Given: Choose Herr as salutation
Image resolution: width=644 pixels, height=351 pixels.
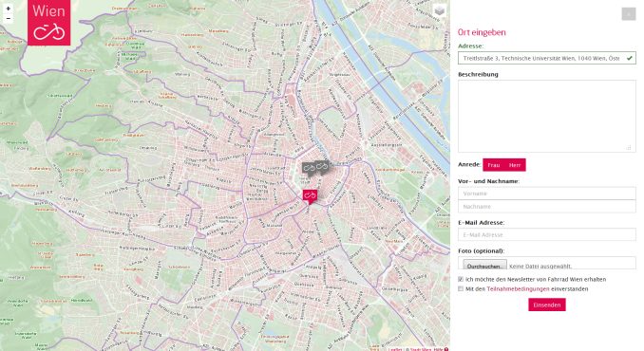Looking at the screenshot, I should (515, 165).
